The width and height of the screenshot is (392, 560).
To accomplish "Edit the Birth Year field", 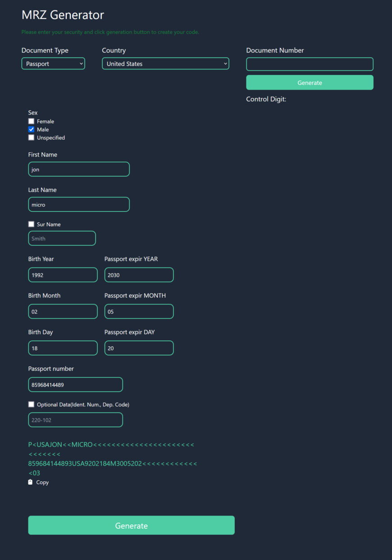I will coord(63,275).
